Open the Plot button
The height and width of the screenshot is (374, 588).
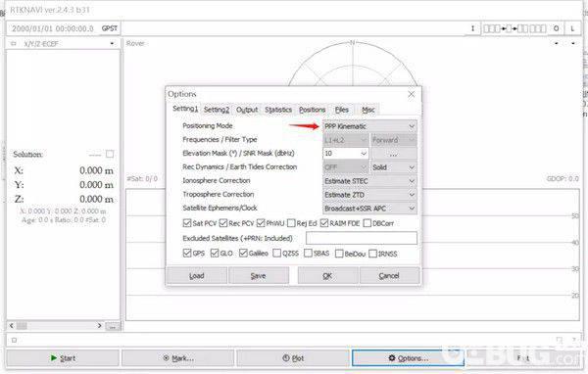[293, 358]
